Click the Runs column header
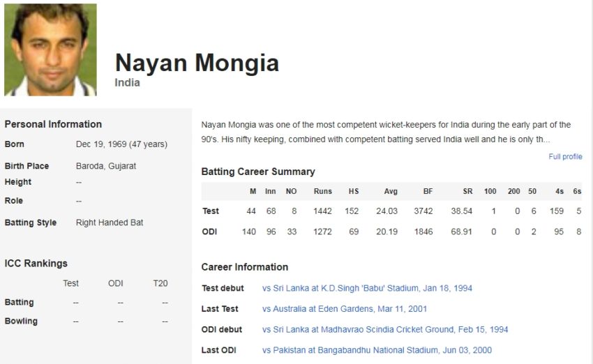 tap(322, 191)
